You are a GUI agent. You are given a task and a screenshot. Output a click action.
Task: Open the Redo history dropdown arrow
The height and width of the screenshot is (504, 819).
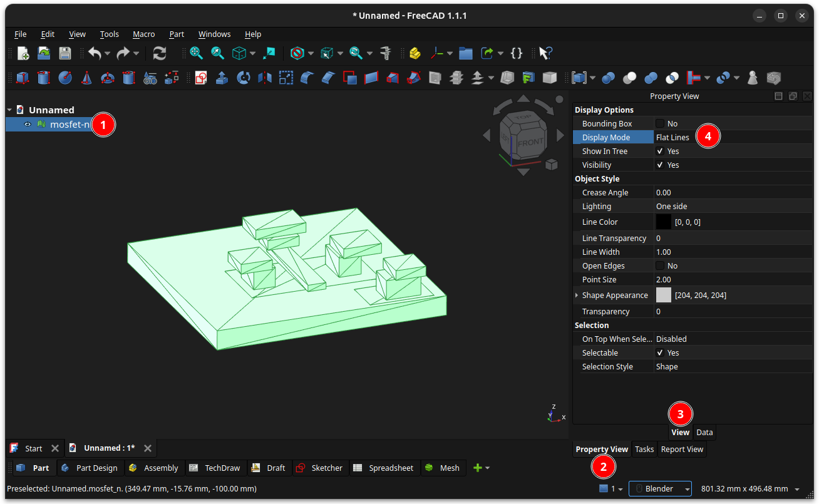click(136, 53)
